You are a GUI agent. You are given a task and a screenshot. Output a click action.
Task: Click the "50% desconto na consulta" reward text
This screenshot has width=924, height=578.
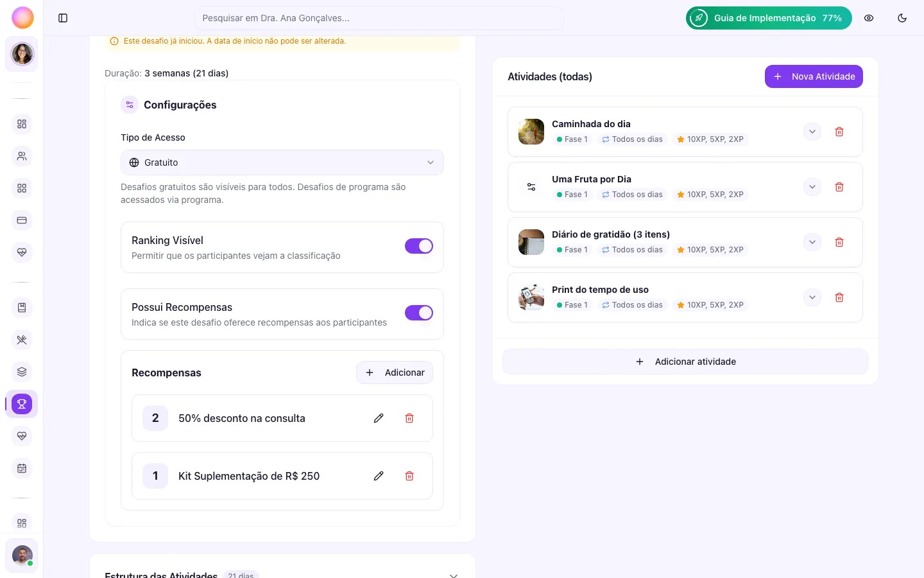coord(242,418)
